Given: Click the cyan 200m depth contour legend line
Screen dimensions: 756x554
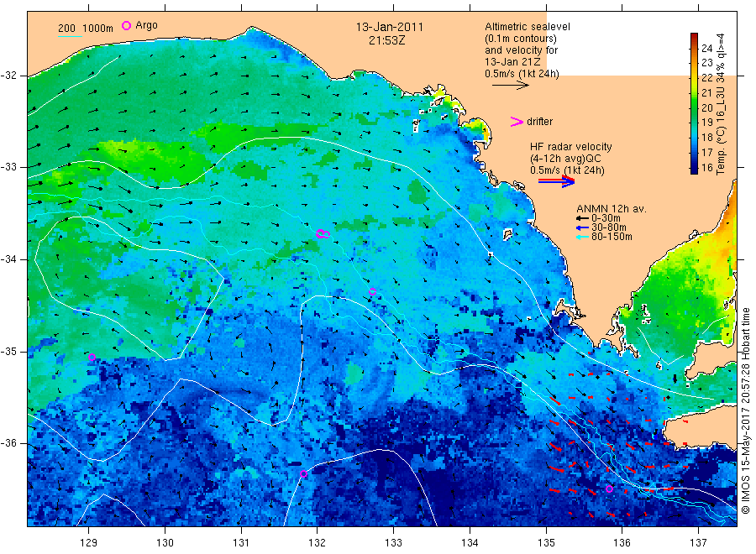Looking at the screenshot, I should coord(70,36).
